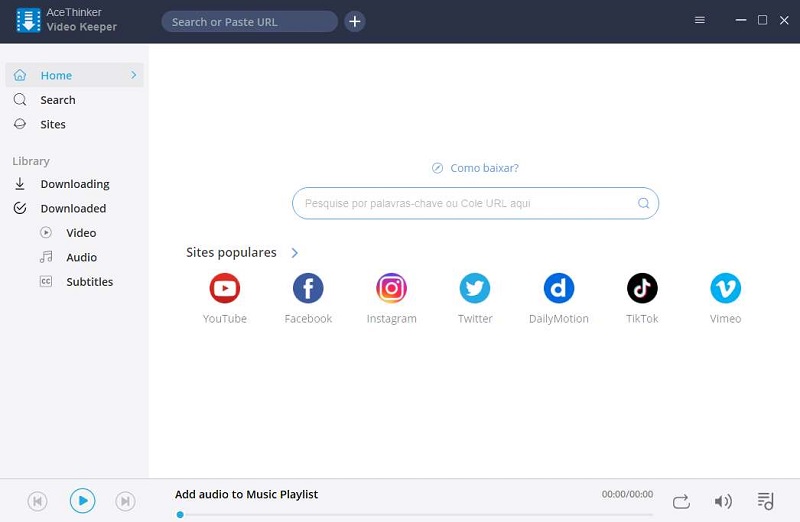
Task: Open the music playlist icon
Action: (x=765, y=501)
